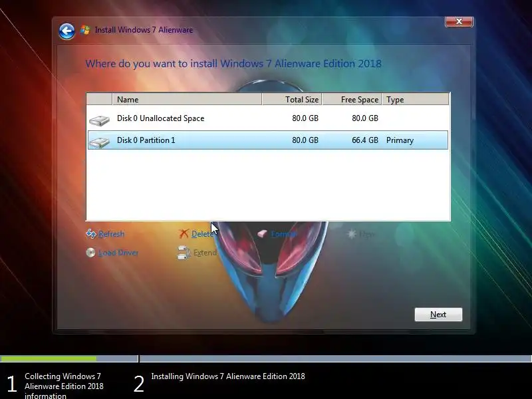Sort by the Name column header
This screenshot has width=532, height=399.
pos(187,99)
